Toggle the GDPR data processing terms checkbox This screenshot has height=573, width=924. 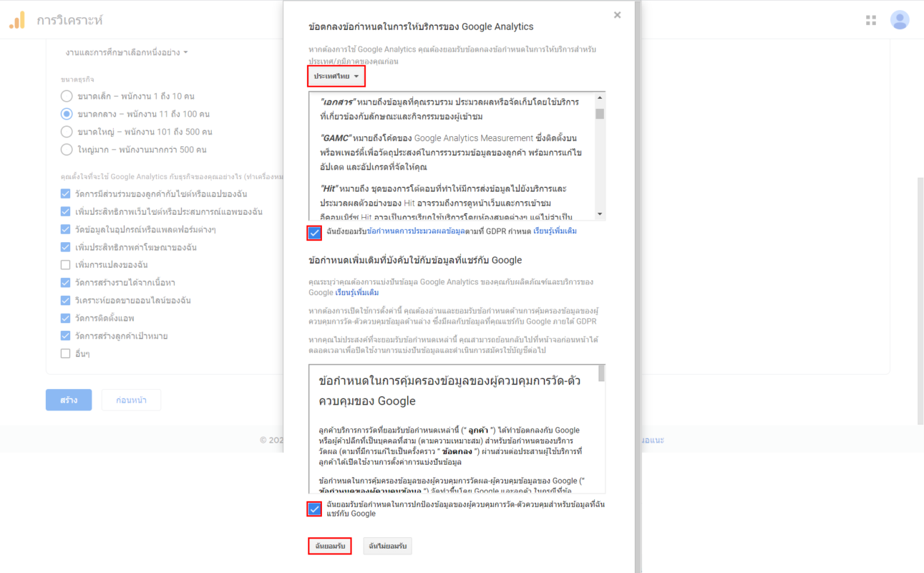(314, 233)
